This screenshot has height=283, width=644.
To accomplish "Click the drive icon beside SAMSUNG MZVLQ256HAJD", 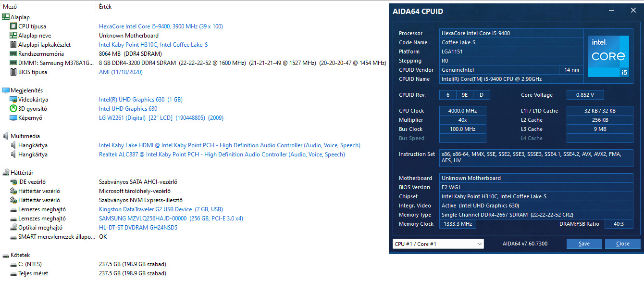I will (x=13, y=219).
